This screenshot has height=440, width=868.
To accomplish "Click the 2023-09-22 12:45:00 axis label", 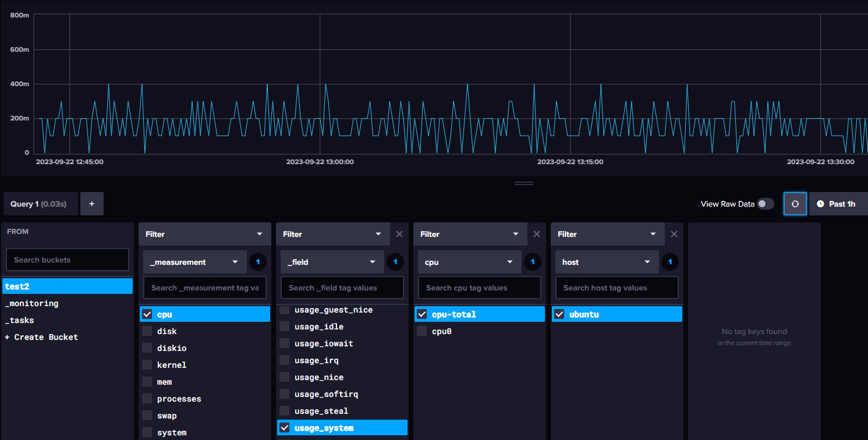I will [x=70, y=162].
